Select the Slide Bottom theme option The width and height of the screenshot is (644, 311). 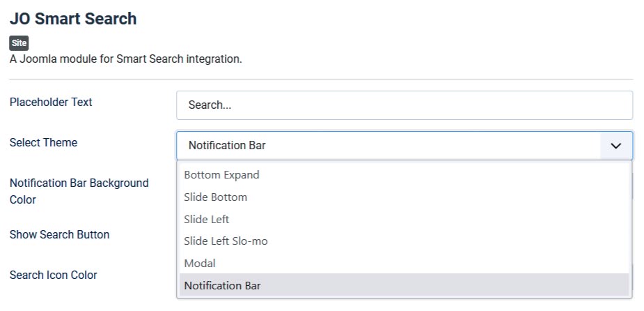215,197
